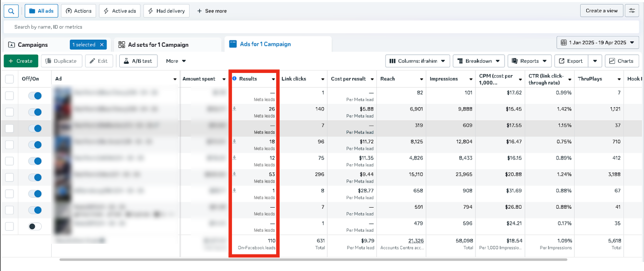Close the '1 selected' campaign filter chip
The image size is (644, 271).
pos(102,45)
